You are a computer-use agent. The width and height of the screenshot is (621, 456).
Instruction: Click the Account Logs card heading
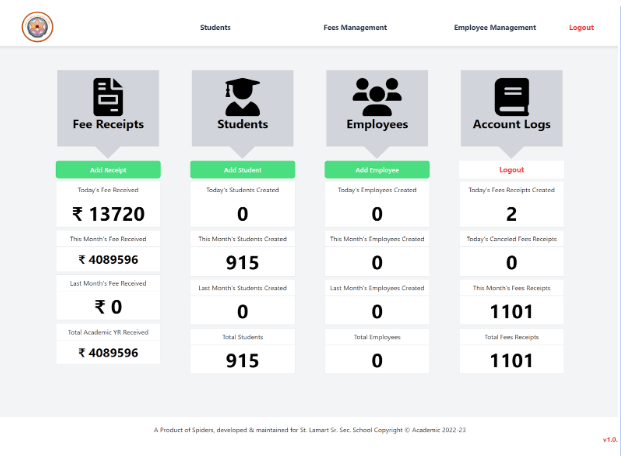click(512, 124)
